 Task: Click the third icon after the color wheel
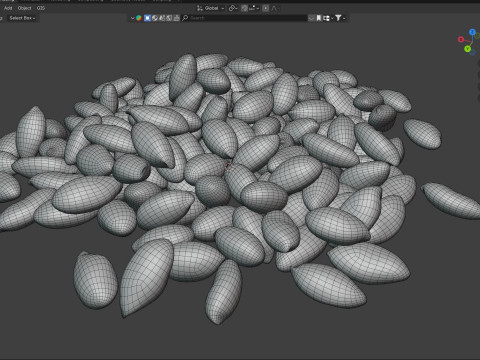[162, 18]
